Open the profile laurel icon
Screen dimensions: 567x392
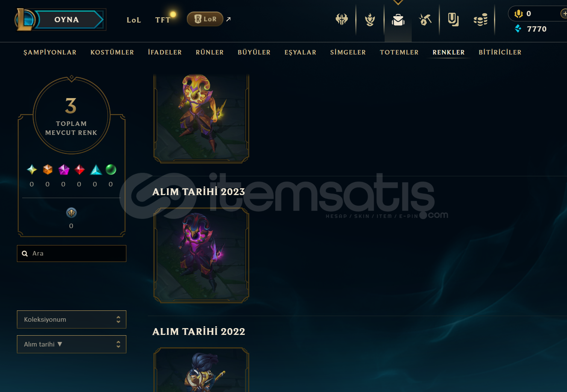[370, 19]
